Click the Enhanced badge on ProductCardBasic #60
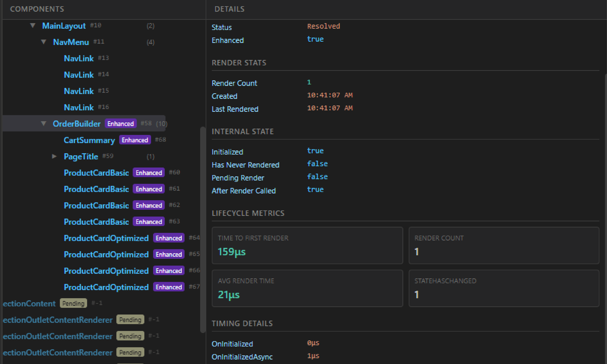This screenshot has height=364, width=607. click(148, 172)
